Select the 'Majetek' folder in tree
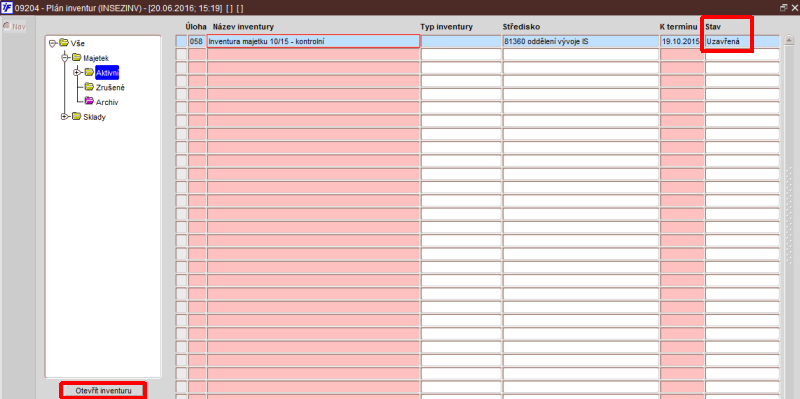800x399 pixels. [96, 58]
